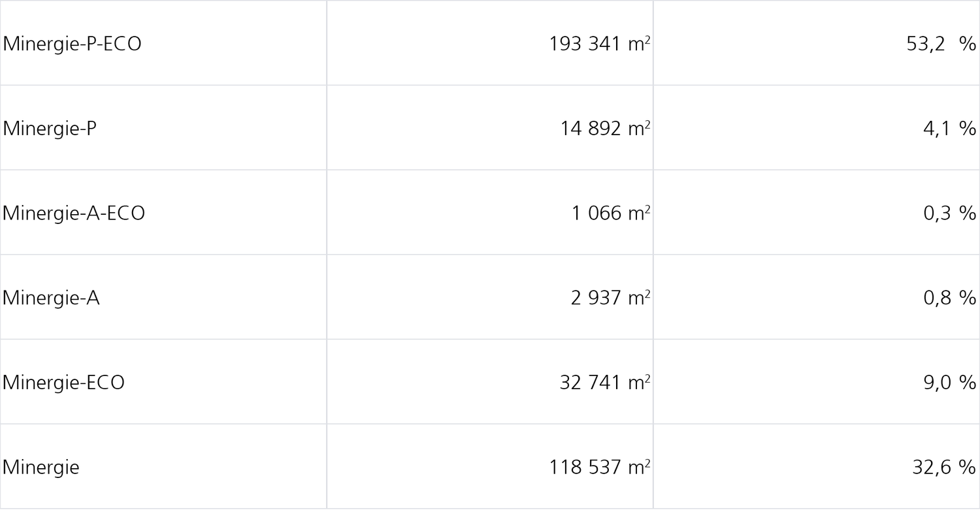Click the m² unit beside 193 341
Screen dimensions: 980x510
(638, 44)
